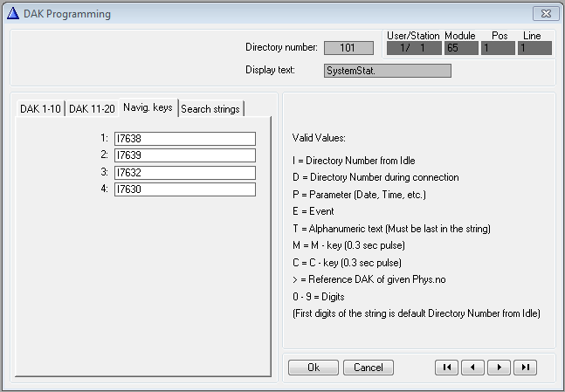Click navigation key 1 field containing I7638
The image size is (565, 392).
(184, 139)
